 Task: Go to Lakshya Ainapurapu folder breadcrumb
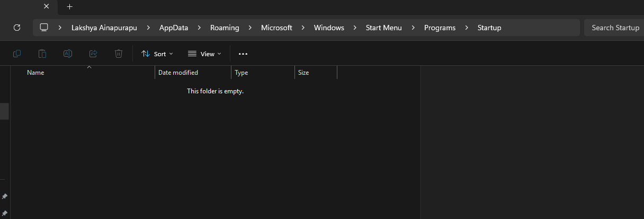click(x=104, y=28)
